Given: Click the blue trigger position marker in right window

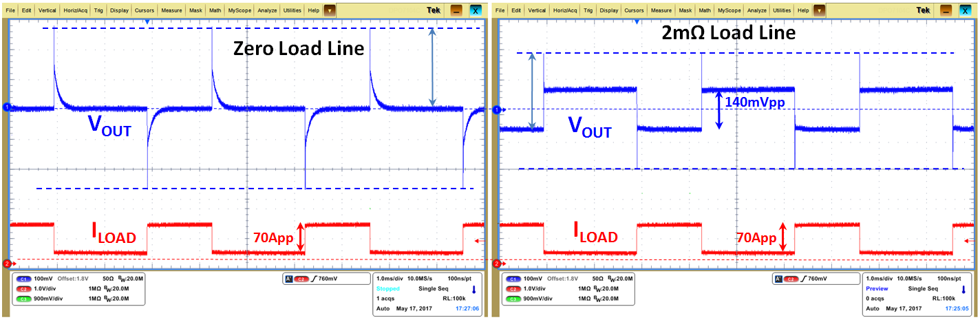Looking at the screenshot, I should 636,23.
